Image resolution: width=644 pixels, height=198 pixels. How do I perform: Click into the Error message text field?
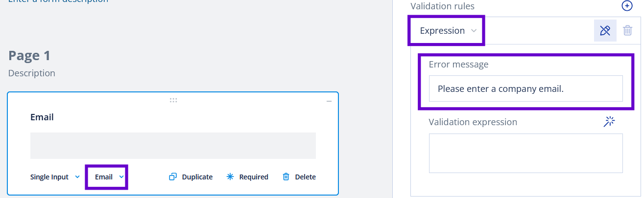(x=525, y=88)
